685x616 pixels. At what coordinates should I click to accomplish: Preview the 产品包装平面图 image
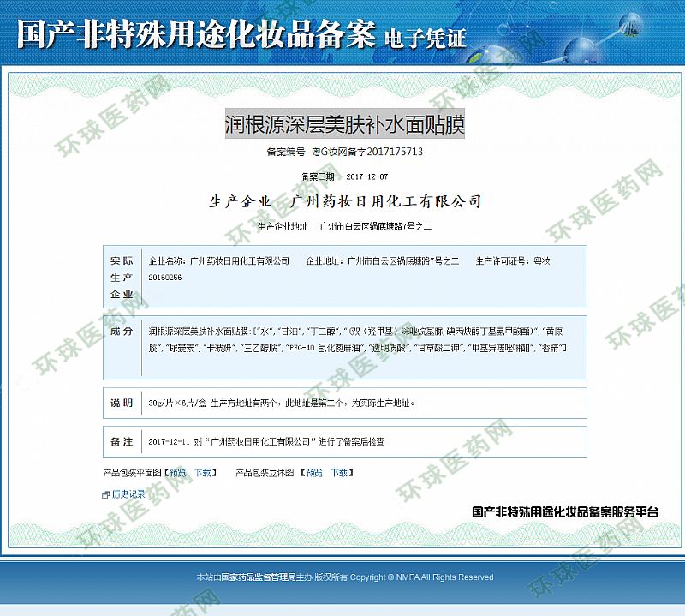(177, 472)
